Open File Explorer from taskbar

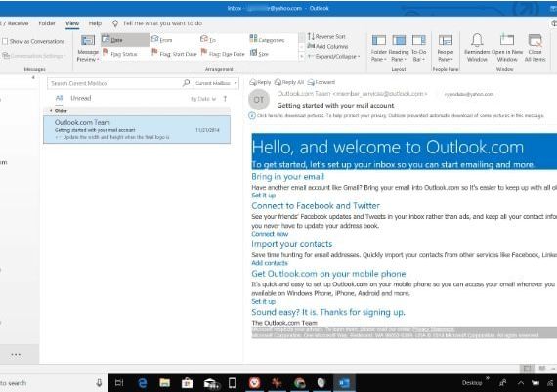click(x=165, y=383)
